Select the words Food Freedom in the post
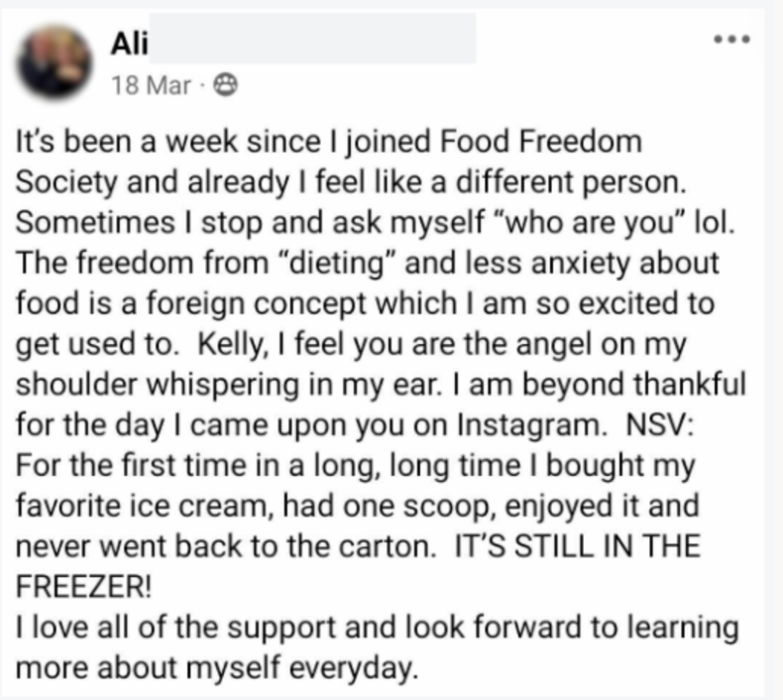783x700 pixels. [541, 142]
